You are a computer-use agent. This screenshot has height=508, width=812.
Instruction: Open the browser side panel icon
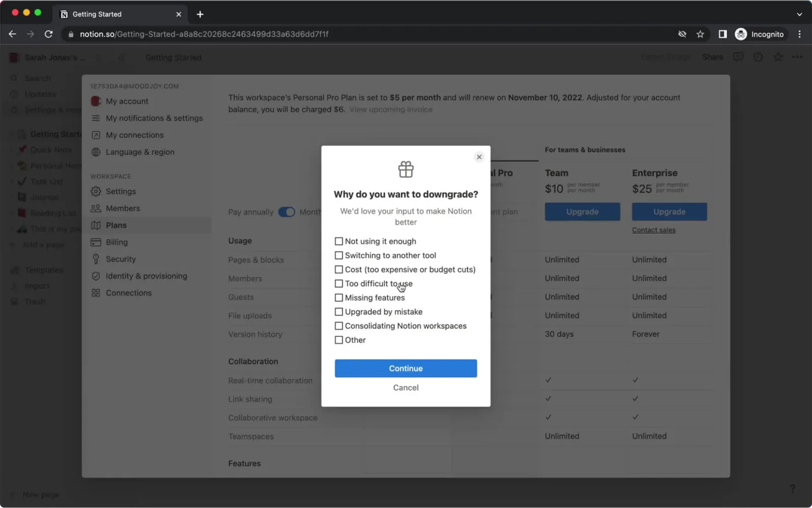(722, 34)
